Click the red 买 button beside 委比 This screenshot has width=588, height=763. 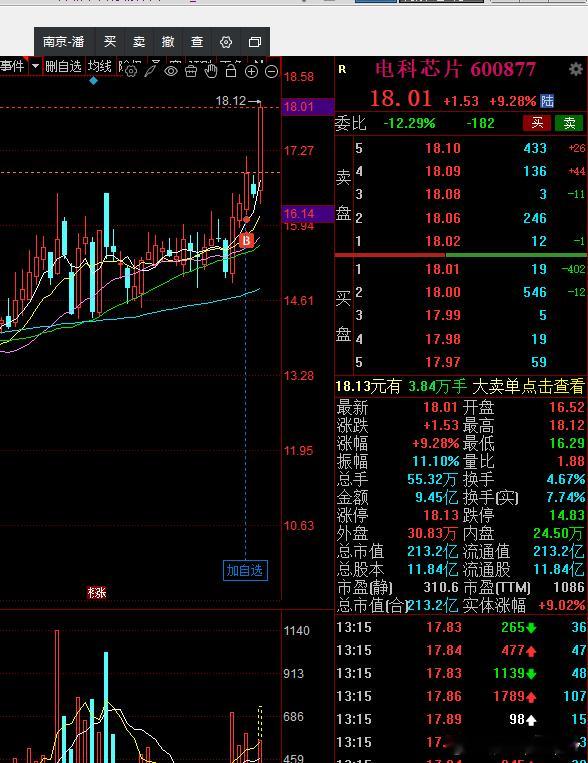pyautogui.click(x=537, y=123)
